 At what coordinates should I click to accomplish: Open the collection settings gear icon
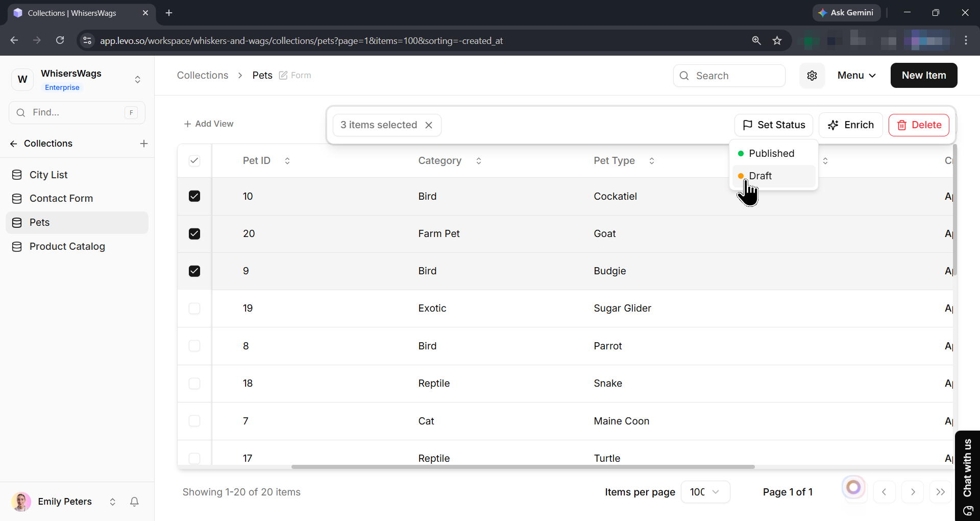tap(812, 76)
